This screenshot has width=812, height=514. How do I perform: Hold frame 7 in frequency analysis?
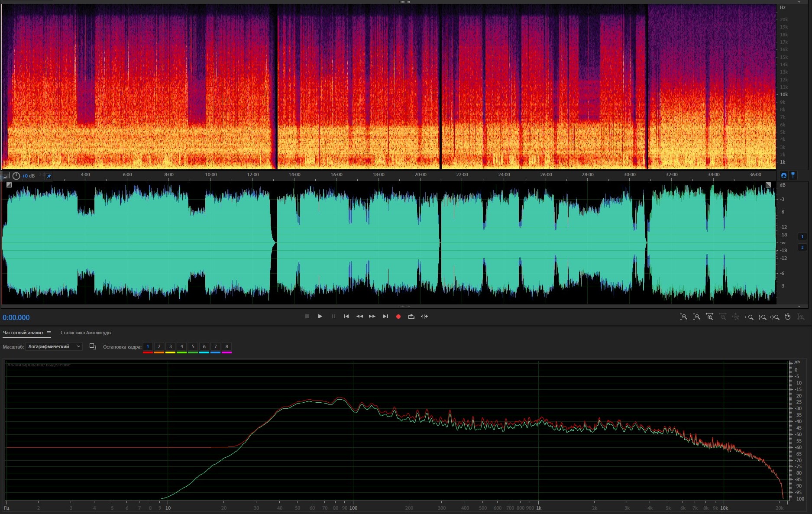215,347
